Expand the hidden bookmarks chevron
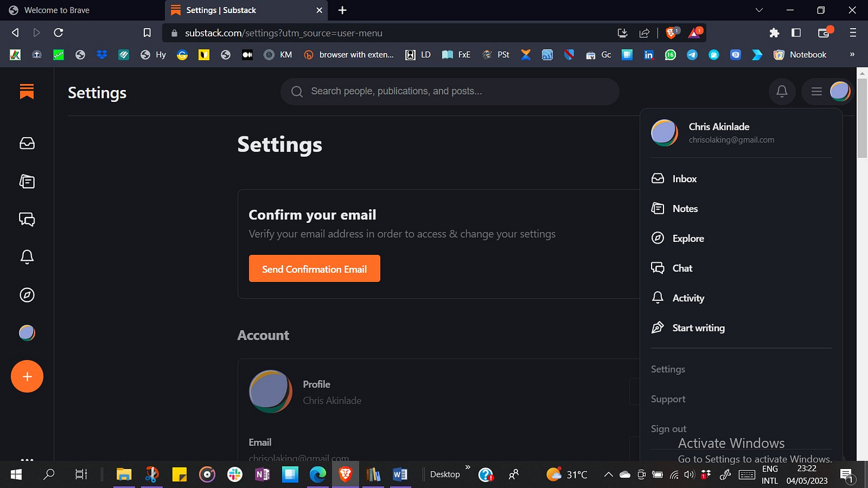This screenshot has height=488, width=868. pos(852,54)
